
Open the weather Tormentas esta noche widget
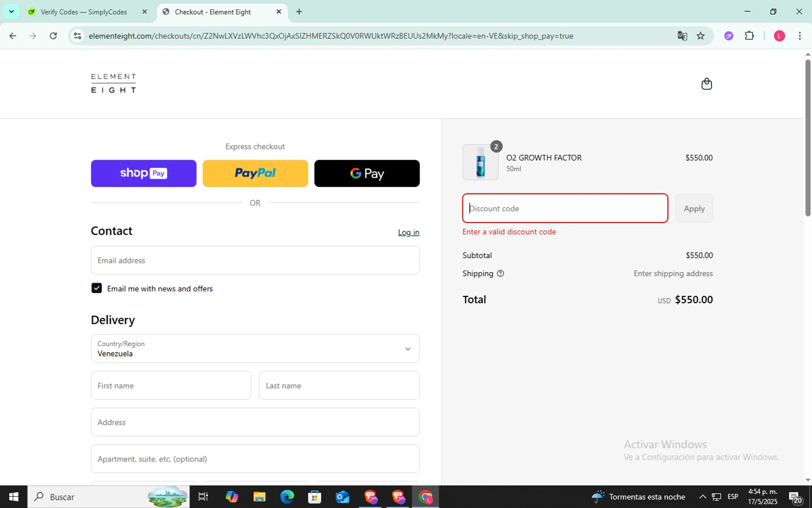[x=638, y=497]
